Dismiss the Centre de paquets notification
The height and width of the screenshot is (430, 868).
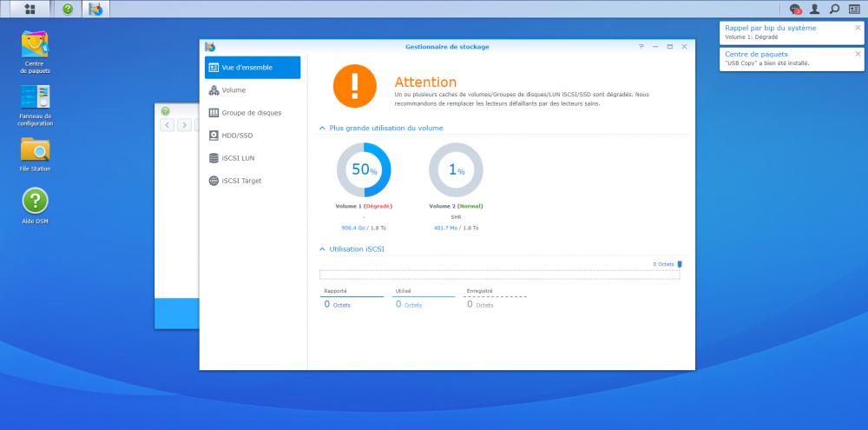click(x=858, y=53)
